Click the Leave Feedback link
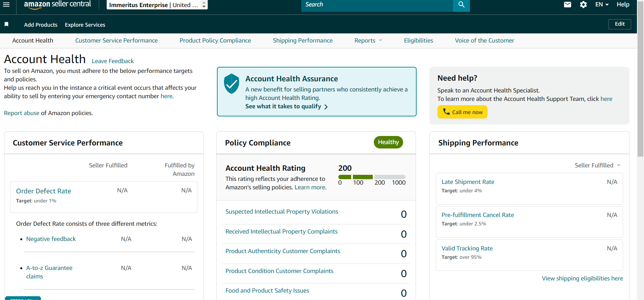644x300 pixels. [113, 61]
